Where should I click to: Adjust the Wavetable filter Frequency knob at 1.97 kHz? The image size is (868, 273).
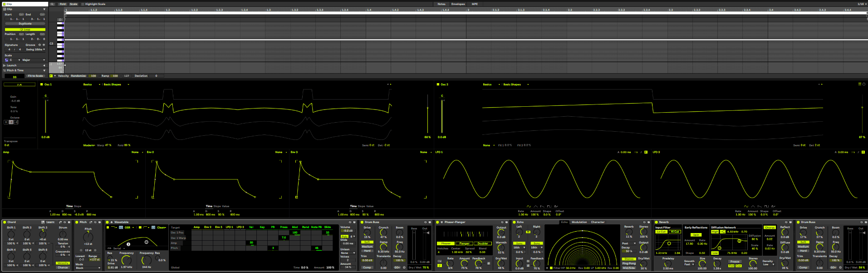click(x=126, y=260)
